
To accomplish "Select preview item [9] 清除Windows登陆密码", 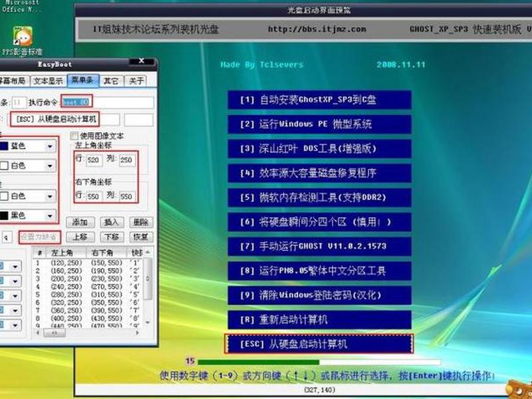I will pyautogui.click(x=319, y=295).
